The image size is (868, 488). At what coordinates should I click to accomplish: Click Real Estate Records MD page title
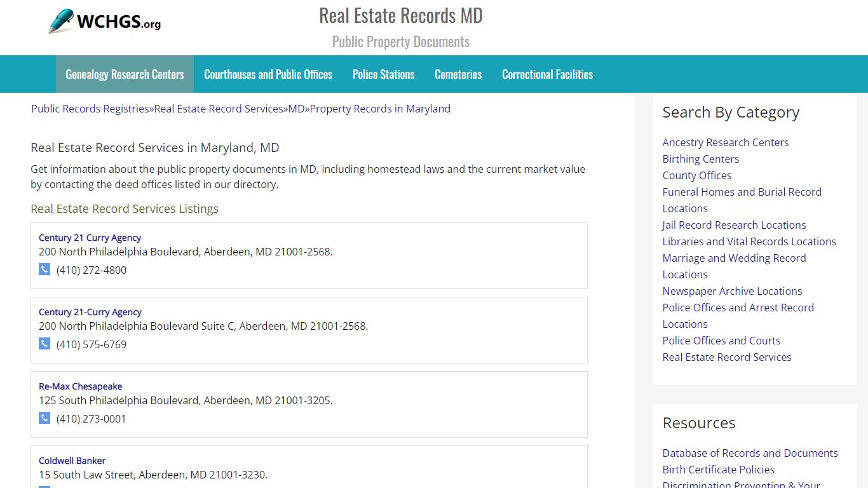401,15
